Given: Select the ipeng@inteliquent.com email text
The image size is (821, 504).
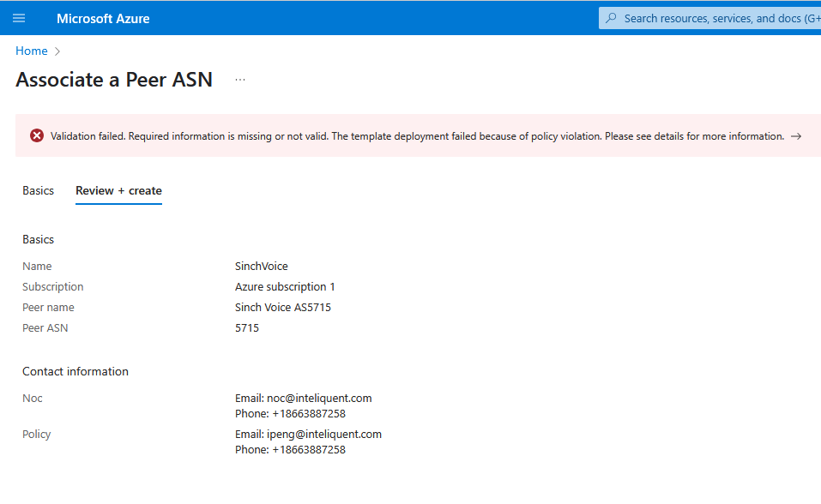Looking at the screenshot, I should coord(324,435).
